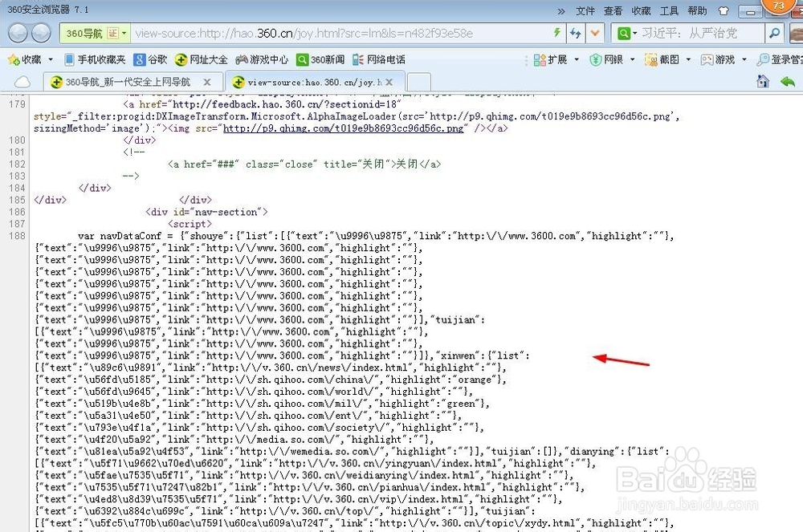Click the green lightning speed-mode icon in address bar
The height and width of the screenshot is (532, 803).
point(557,33)
